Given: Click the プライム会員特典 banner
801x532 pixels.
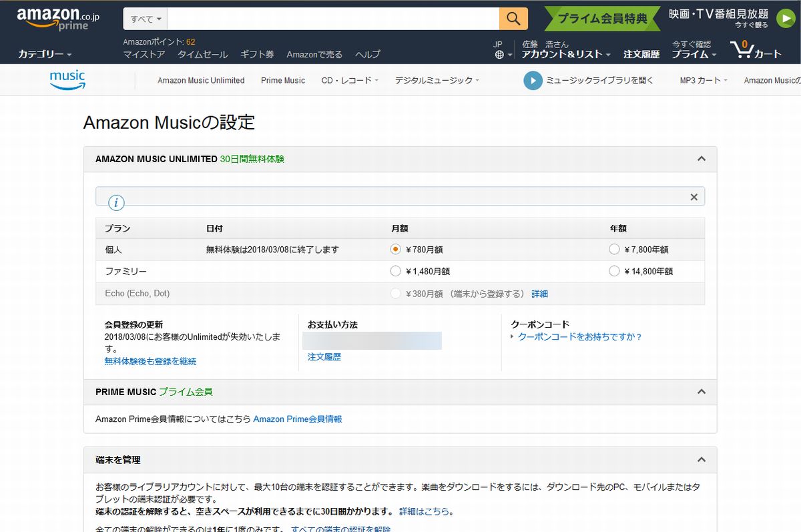Looking at the screenshot, I should tap(602, 19).
